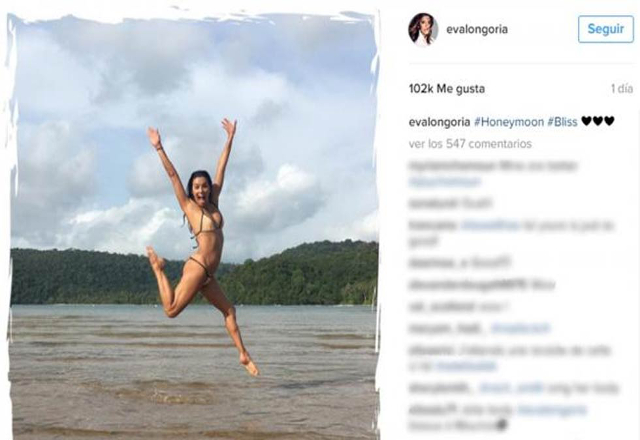Open the second blurred commenter's username
Image resolution: width=640 pixels, height=440 pixels.
click(x=433, y=203)
